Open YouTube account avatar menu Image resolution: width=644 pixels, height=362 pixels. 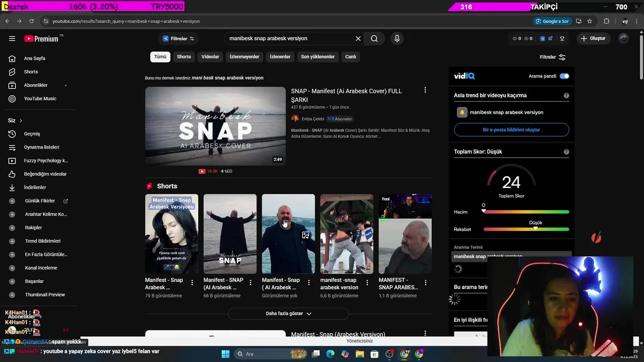(624, 39)
